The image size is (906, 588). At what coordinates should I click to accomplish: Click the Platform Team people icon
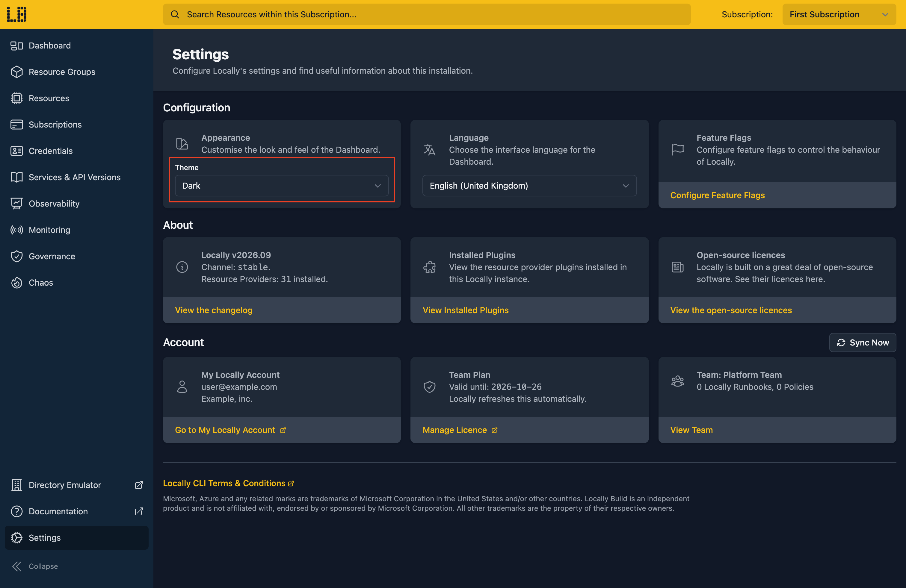678,381
